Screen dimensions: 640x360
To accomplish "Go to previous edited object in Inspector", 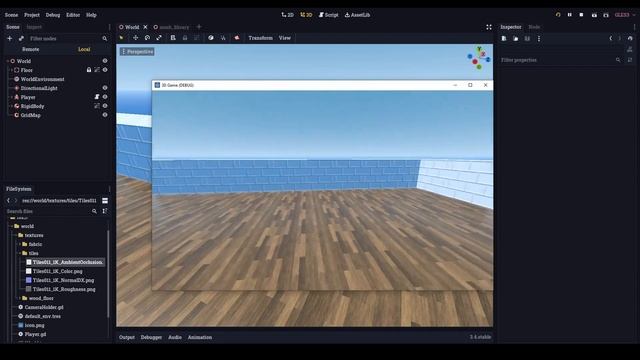I will 611,38.
